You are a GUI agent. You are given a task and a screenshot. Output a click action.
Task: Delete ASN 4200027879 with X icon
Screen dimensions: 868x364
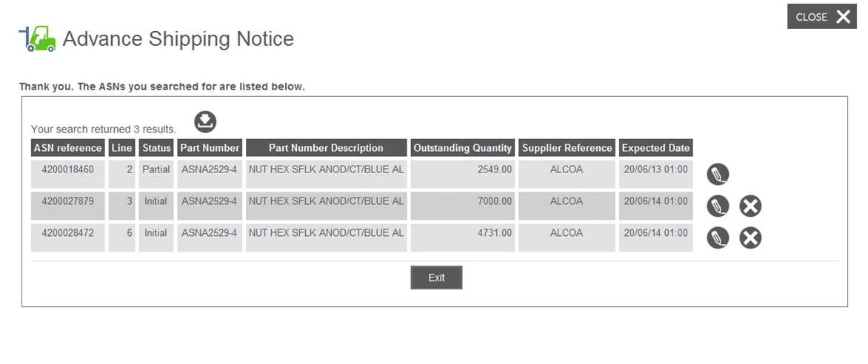[751, 206]
